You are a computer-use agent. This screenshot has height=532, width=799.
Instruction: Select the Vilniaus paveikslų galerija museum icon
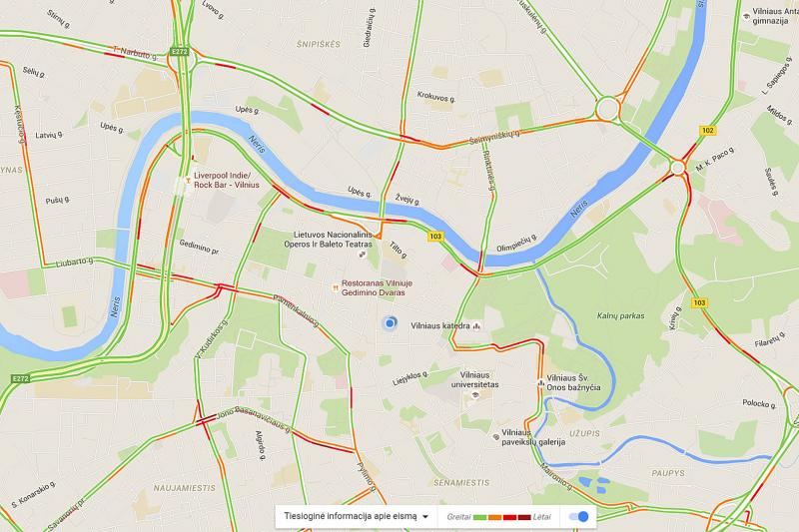(495, 437)
